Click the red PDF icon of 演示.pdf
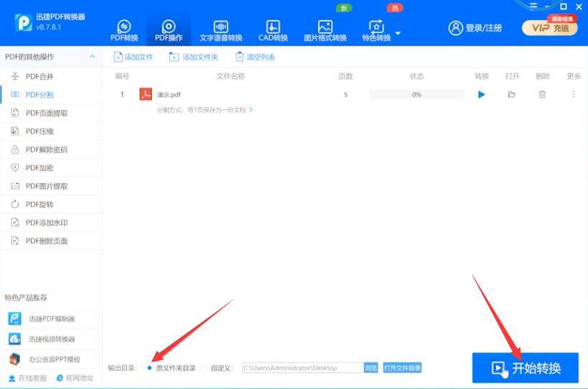 pyautogui.click(x=145, y=94)
